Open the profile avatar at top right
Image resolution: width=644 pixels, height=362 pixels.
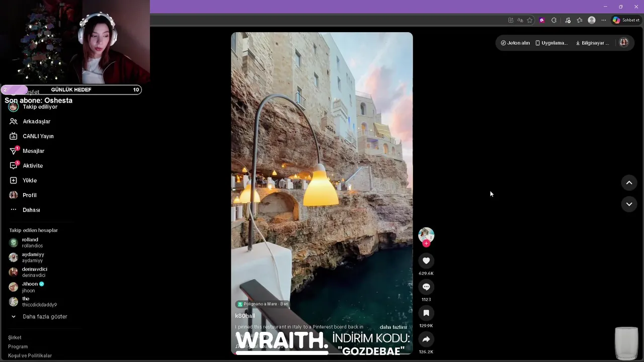tap(624, 43)
